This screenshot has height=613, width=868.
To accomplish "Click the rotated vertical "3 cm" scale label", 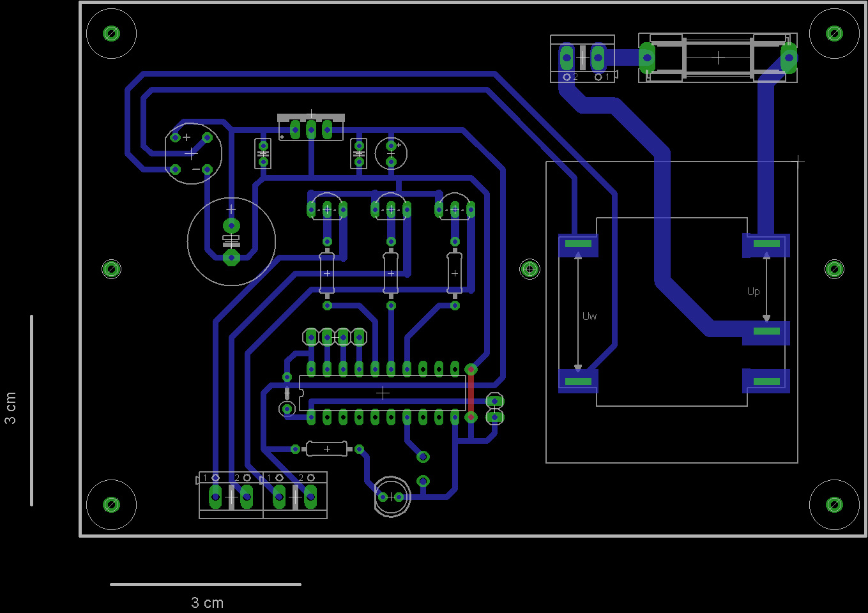I will pos(10,408).
